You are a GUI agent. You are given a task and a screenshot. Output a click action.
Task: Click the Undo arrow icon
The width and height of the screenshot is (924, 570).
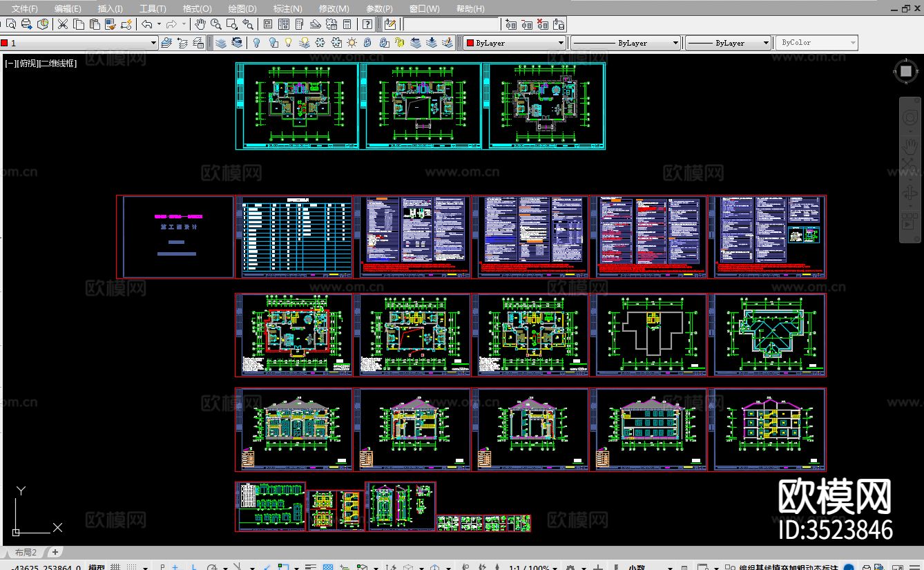point(147,24)
